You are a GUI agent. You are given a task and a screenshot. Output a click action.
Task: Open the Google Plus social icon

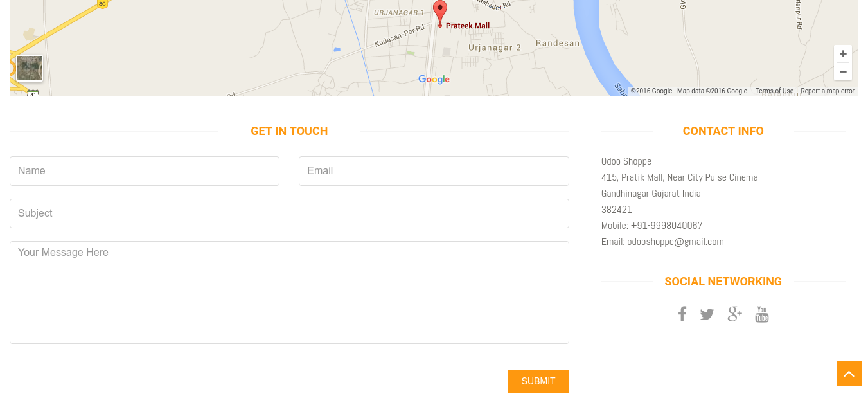tap(734, 314)
